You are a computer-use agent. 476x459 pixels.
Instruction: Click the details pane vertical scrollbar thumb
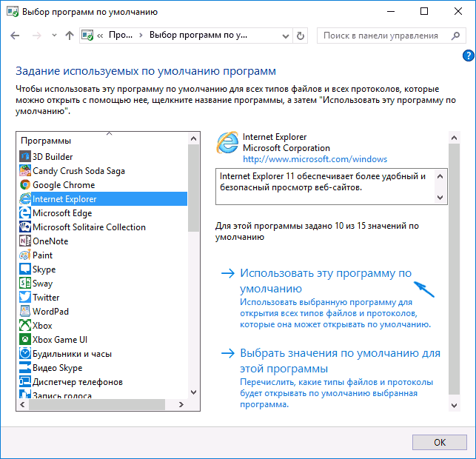(x=454, y=269)
